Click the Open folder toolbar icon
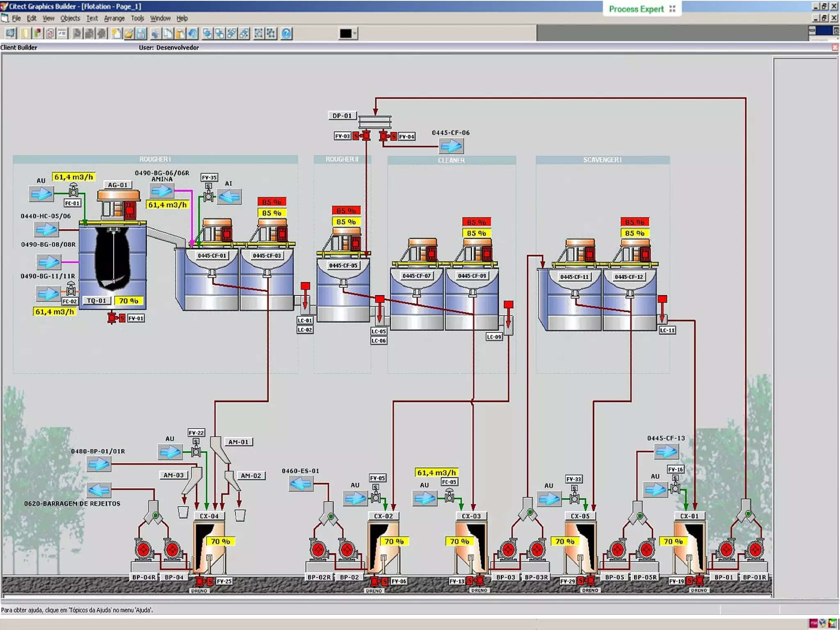Image resolution: width=840 pixels, height=630 pixels. coord(129,33)
